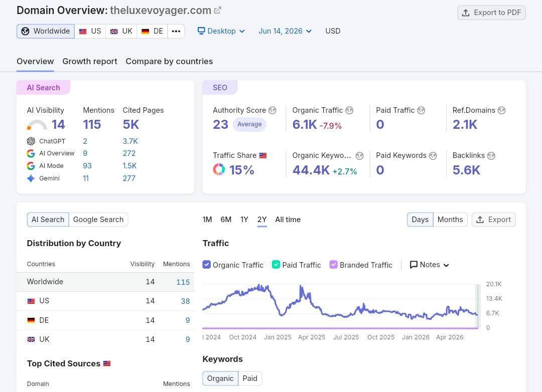Screen dimensions: 542x392
Task: Select US row in country table
Action: (x=105, y=301)
